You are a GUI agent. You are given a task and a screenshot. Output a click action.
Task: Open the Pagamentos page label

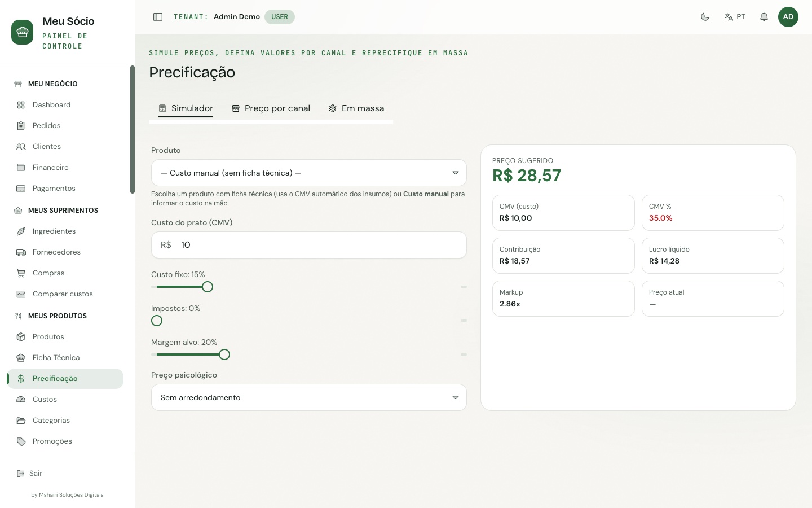pos(54,189)
